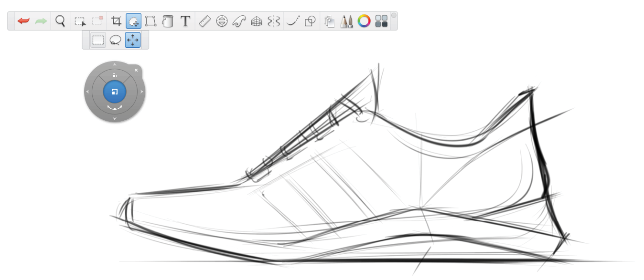Turn on the Symmetry tool

(x=274, y=21)
